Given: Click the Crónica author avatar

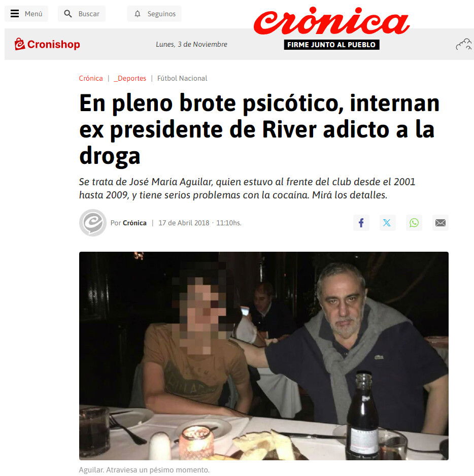Looking at the screenshot, I should click(93, 222).
